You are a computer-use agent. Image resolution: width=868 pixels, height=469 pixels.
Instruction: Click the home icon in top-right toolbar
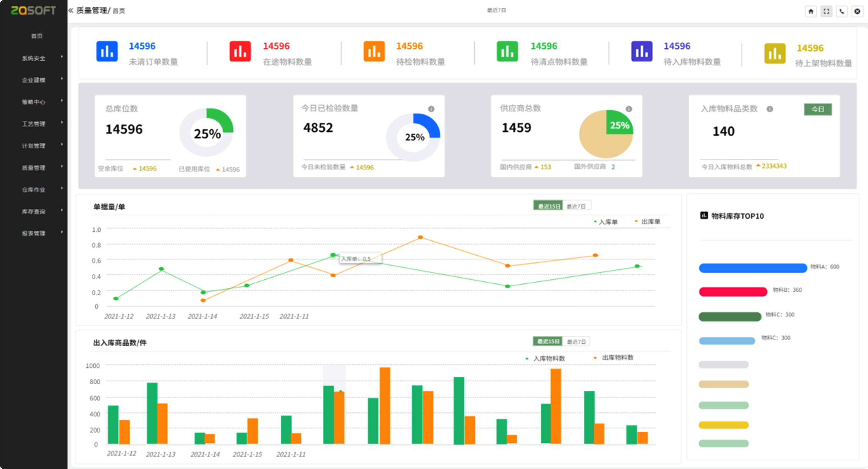tap(811, 11)
